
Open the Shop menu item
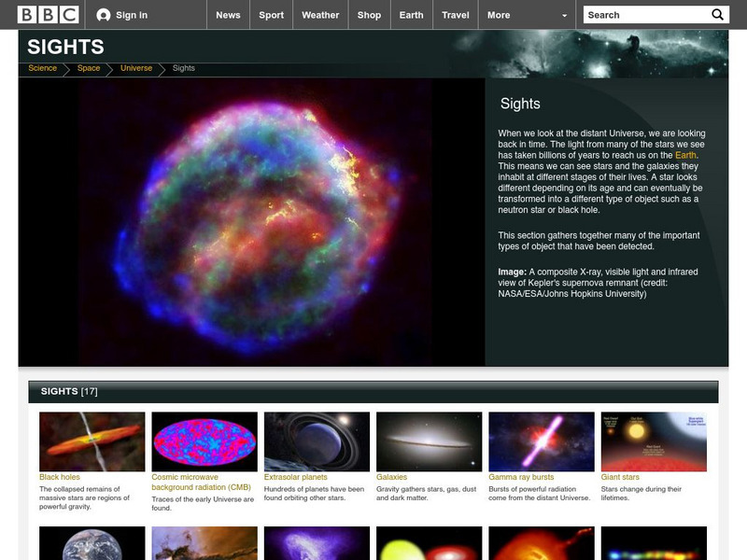(x=369, y=15)
